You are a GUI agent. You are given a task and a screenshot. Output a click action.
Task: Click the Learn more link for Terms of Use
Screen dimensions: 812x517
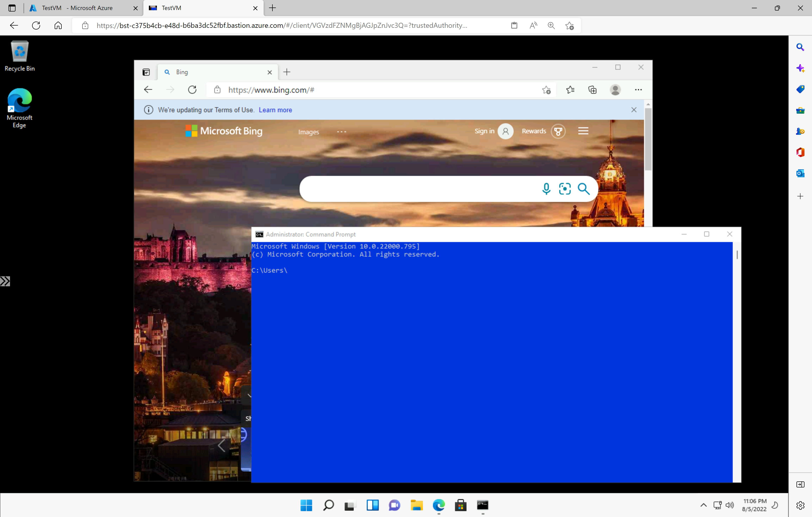click(275, 110)
